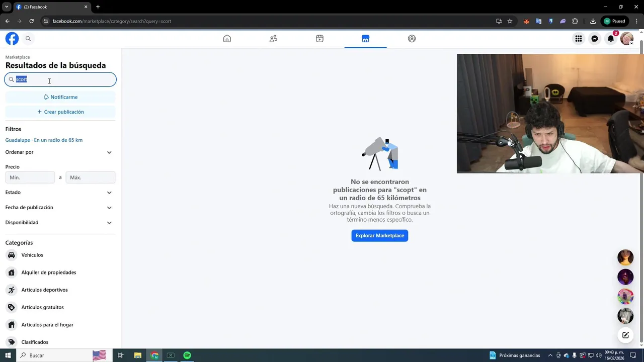
Task: Click the Explorar Marketplace button
Action: click(x=380, y=235)
